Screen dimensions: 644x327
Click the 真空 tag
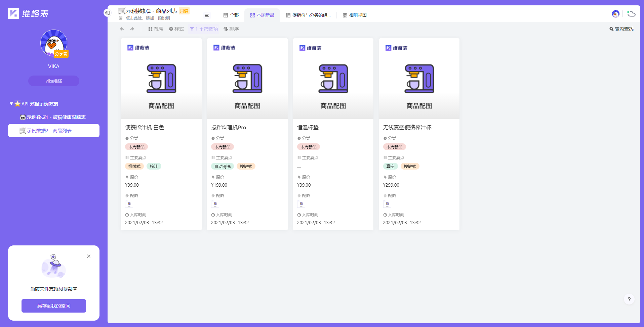pos(391,166)
